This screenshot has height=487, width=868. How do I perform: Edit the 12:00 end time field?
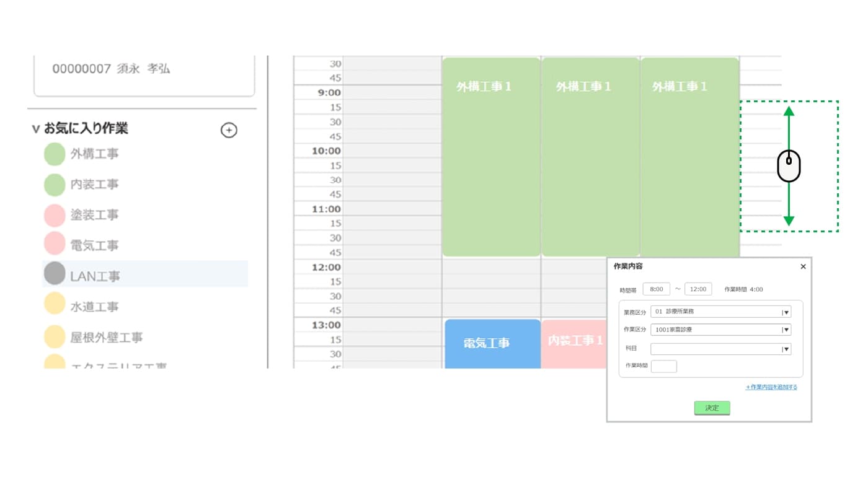tap(698, 289)
